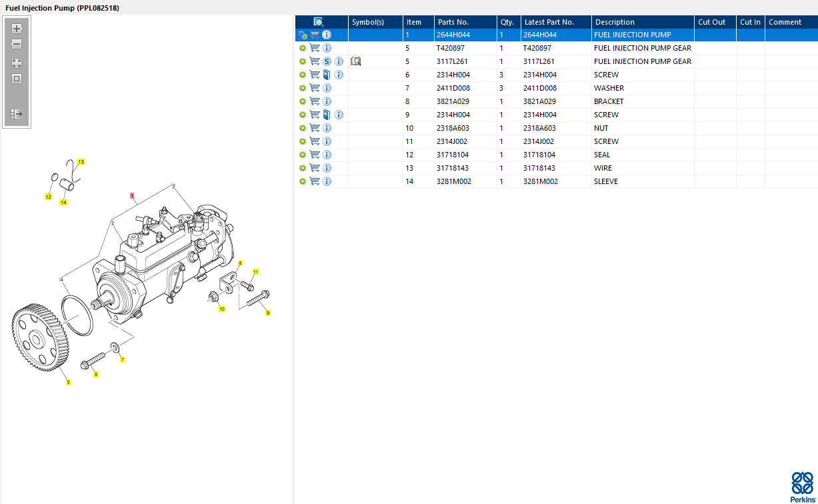Viewport: 818px width, 504px height.
Task: Sort by Item column header
Action: 419,22
